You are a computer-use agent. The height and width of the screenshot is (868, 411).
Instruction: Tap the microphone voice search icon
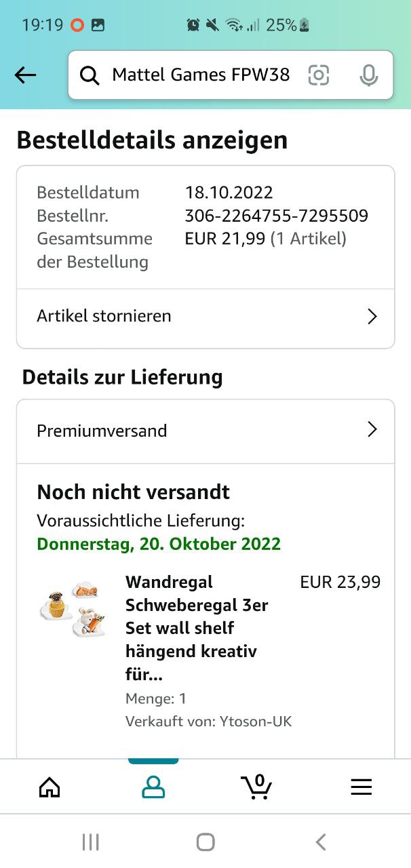coord(368,75)
